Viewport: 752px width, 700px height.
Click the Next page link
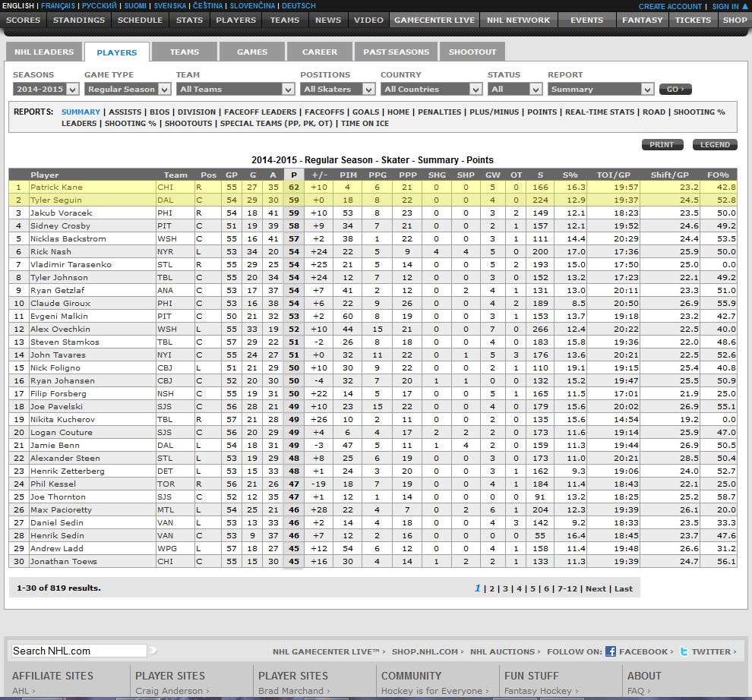tap(596, 588)
